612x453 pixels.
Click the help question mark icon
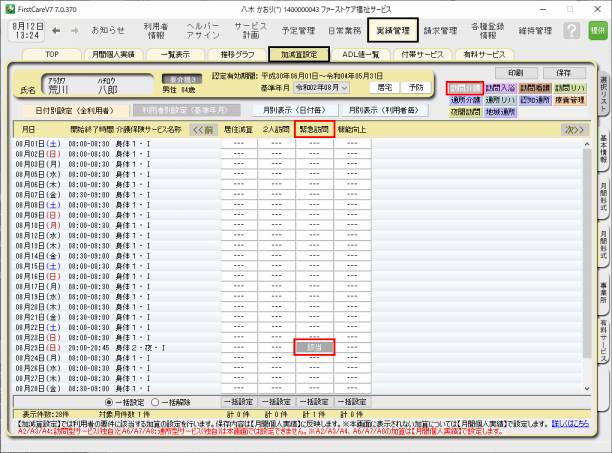570,30
